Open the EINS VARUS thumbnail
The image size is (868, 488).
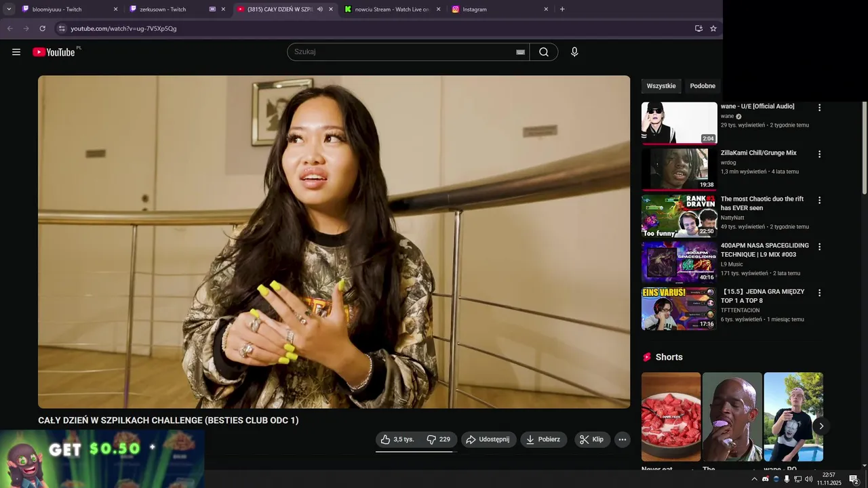679,308
